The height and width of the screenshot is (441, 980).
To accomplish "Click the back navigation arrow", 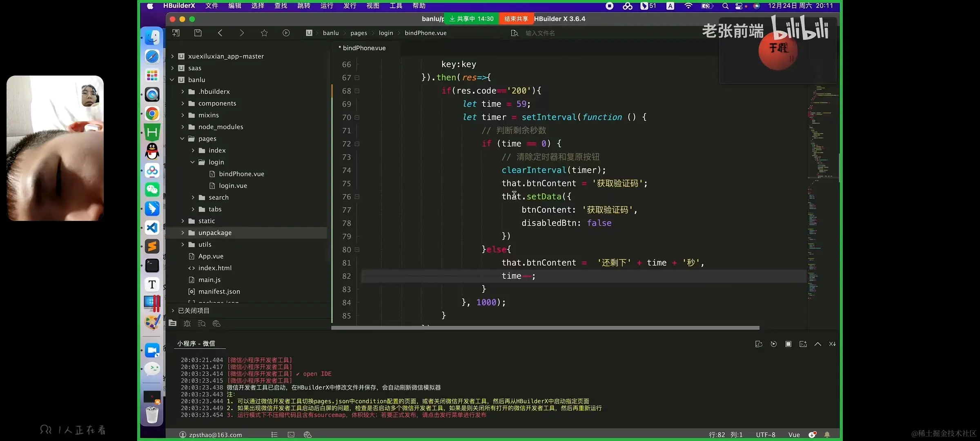I will (220, 33).
